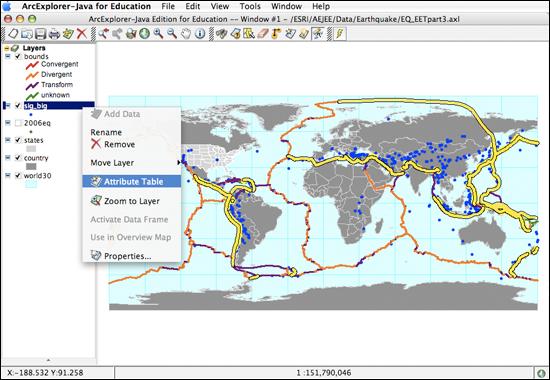Image resolution: width=550 pixels, height=380 pixels.
Task: Click the gray country color swatch
Action: [x=31, y=166]
